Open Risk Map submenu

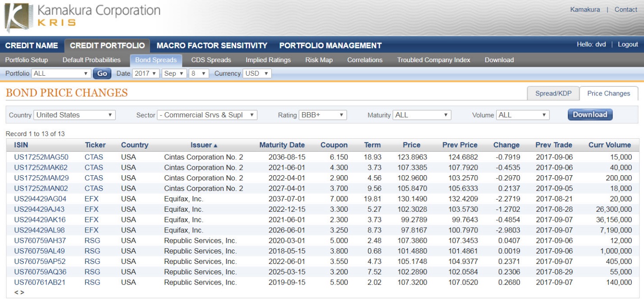coord(319,60)
